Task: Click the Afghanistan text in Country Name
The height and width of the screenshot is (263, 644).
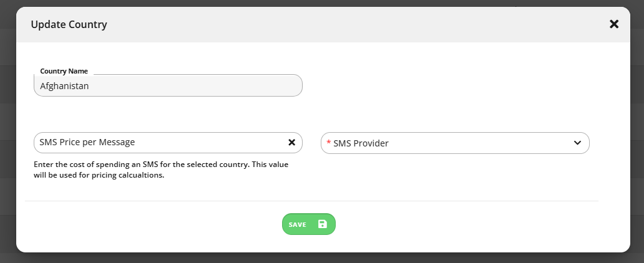Action: 64,86
